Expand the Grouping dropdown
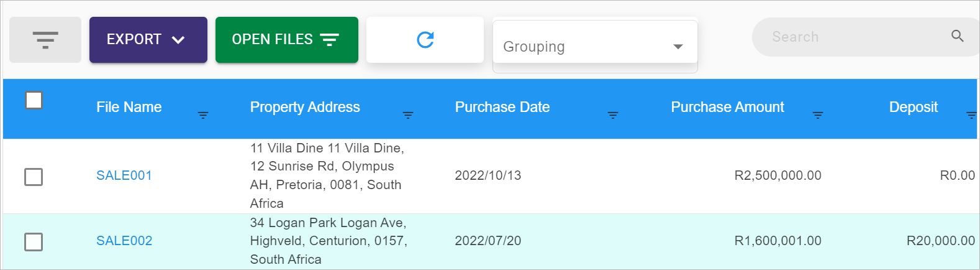The height and width of the screenshot is (270, 980). [595, 46]
